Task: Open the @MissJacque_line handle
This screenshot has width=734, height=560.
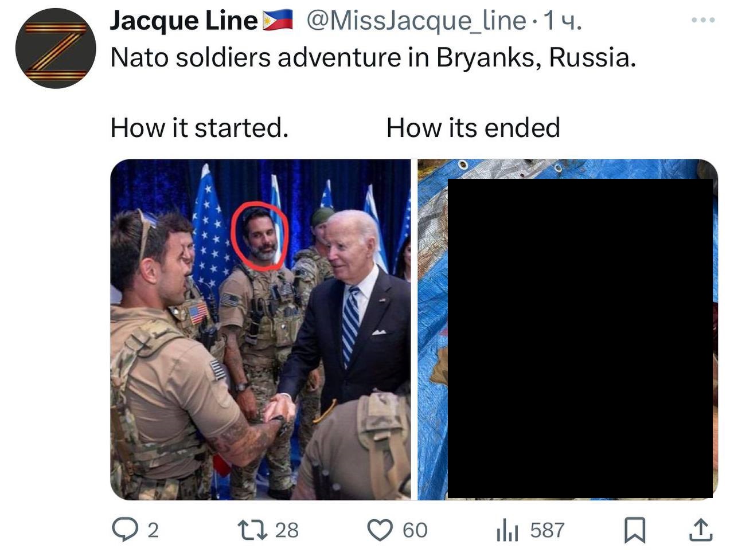Action: pyautogui.click(x=416, y=21)
